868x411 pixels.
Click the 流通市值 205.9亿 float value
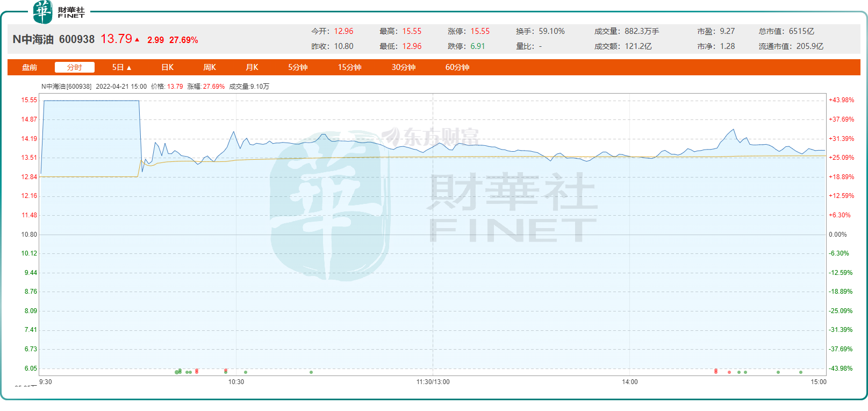click(x=791, y=46)
